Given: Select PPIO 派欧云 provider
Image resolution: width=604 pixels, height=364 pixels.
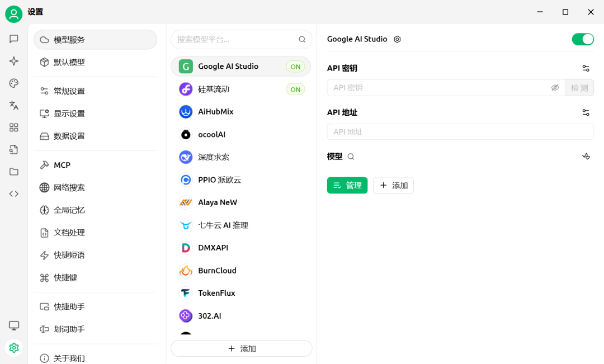Looking at the screenshot, I should [x=240, y=180].
